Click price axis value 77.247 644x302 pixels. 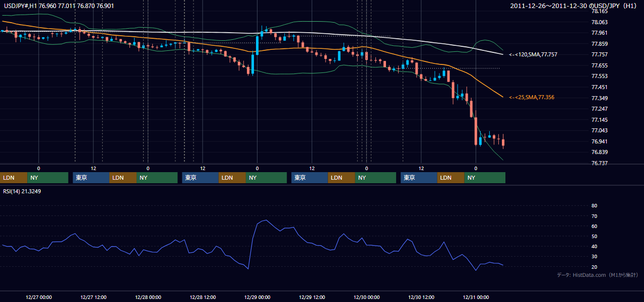tap(599, 109)
